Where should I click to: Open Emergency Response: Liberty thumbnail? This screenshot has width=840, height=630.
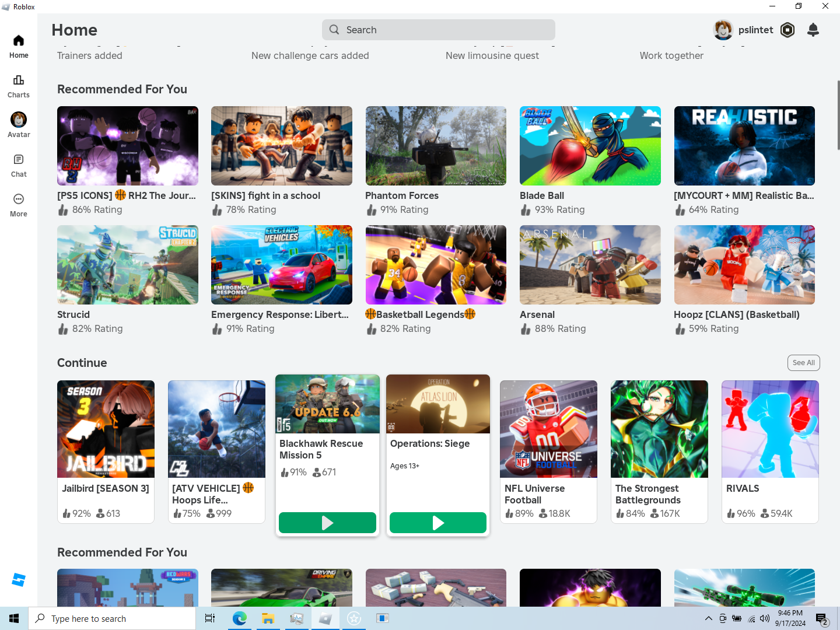282,265
